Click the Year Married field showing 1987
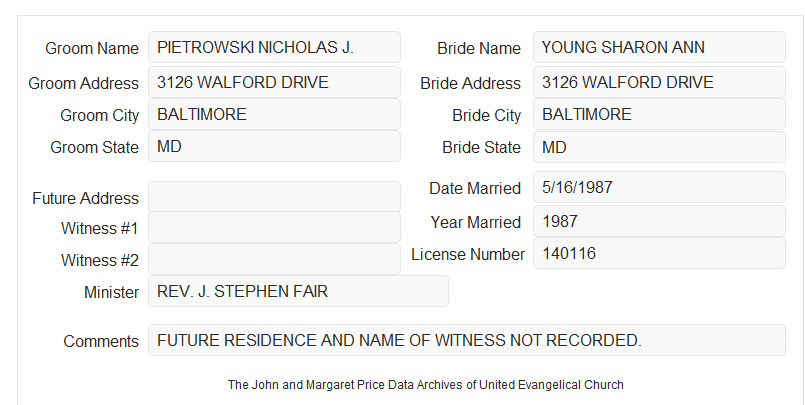805x405 pixels. [659, 221]
